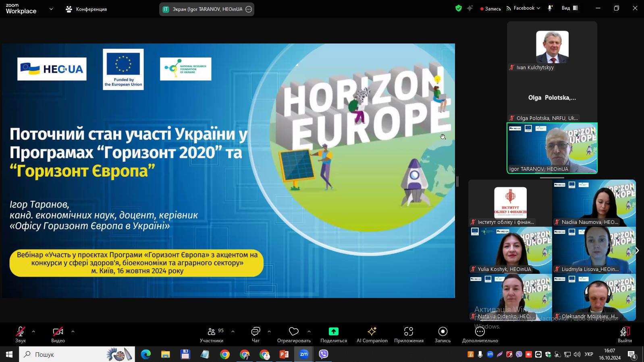Viewport: 644px width, 362px height.
Task: Click the microphone indicator in top bar
Action: point(550,8)
